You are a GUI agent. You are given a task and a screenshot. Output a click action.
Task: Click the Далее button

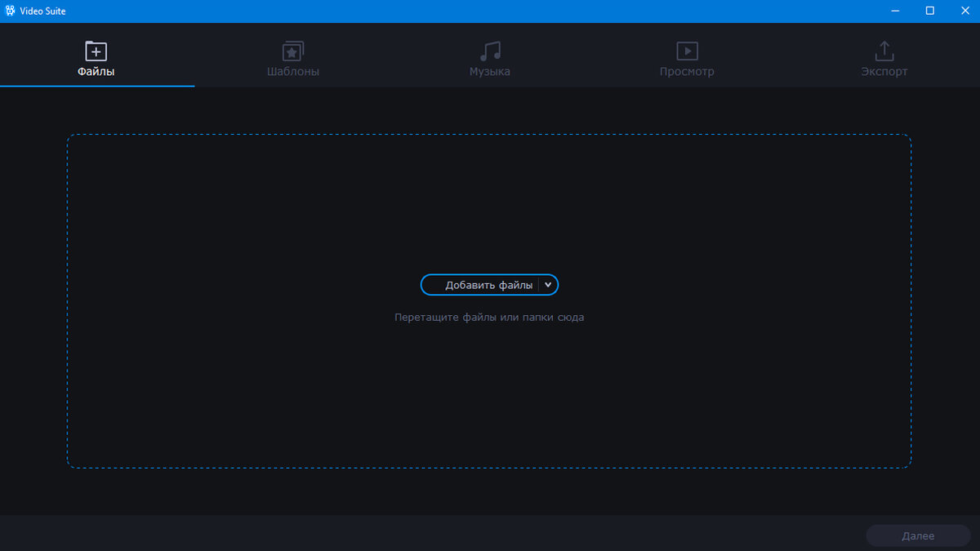point(918,535)
